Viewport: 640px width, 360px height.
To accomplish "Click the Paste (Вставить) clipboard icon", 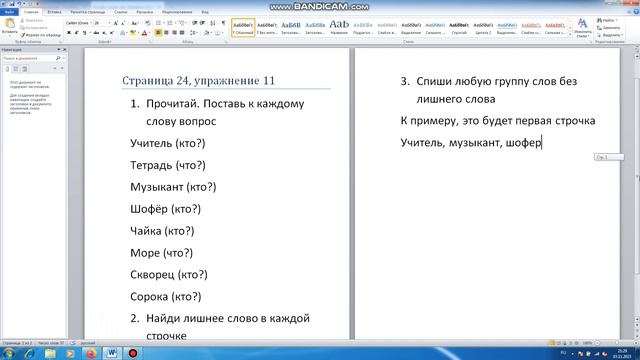I will pos(9,23).
